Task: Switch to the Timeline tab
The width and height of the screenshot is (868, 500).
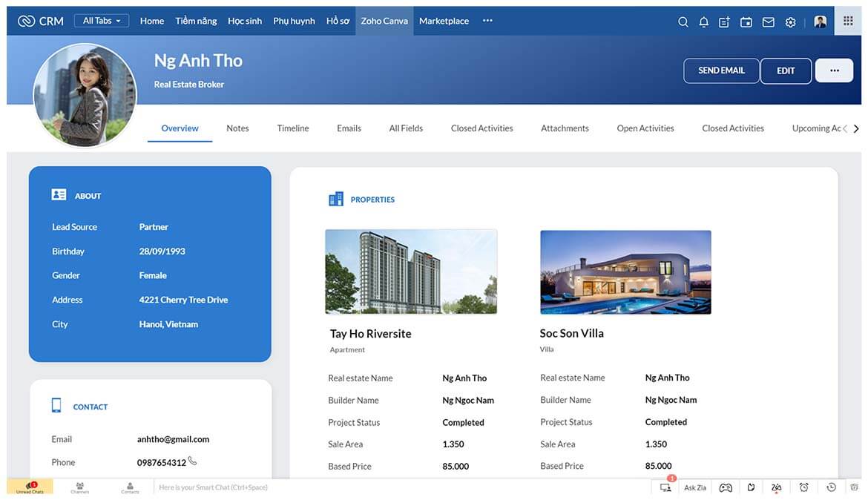Action: tap(293, 128)
